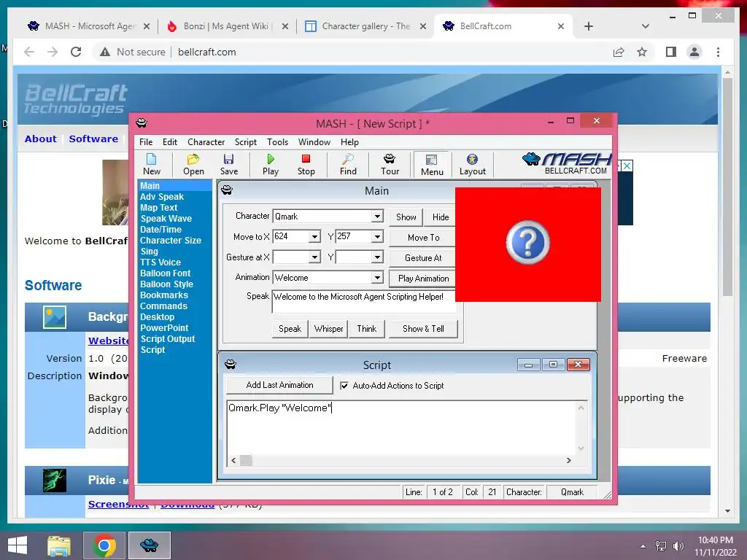Click the Save floppy disk icon
747x560 pixels.
pyautogui.click(x=228, y=164)
